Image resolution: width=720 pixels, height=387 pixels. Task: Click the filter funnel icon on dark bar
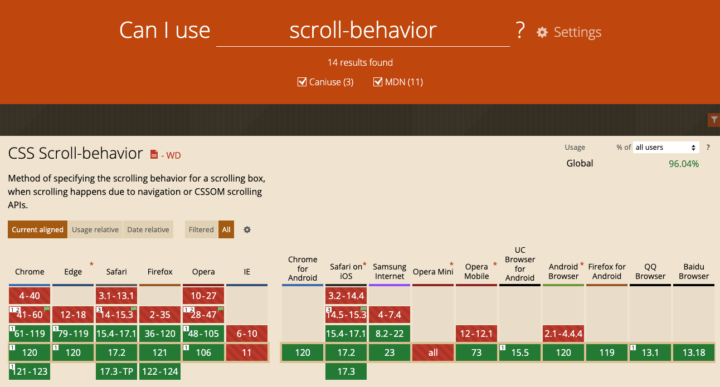point(714,120)
